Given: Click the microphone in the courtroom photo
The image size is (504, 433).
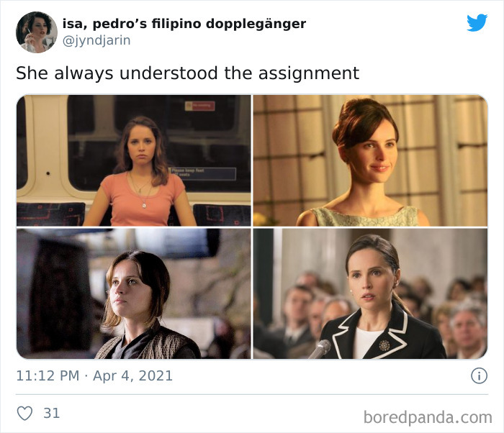Looking at the screenshot, I should click(x=321, y=349).
